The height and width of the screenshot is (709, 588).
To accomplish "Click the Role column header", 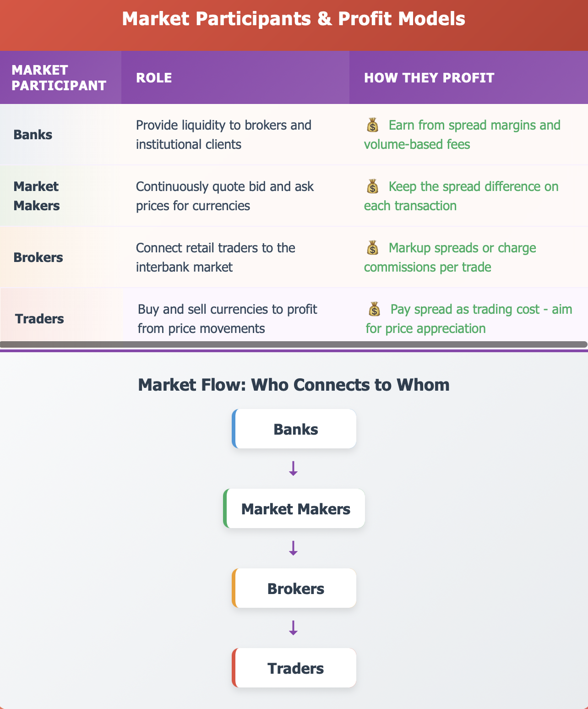I will 154,78.
